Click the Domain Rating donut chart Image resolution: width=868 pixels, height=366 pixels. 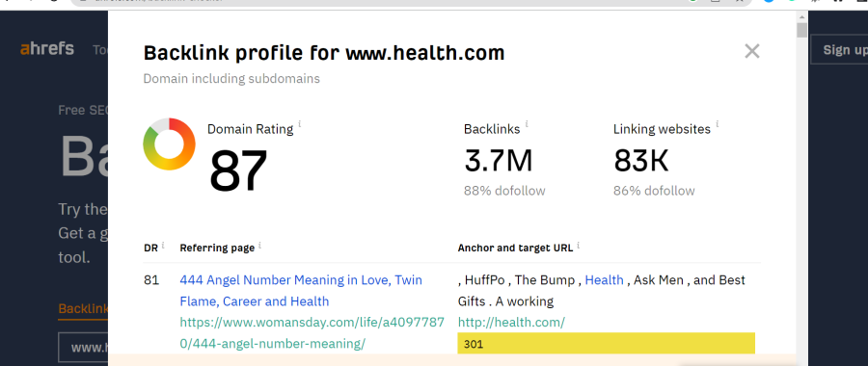[x=169, y=144]
